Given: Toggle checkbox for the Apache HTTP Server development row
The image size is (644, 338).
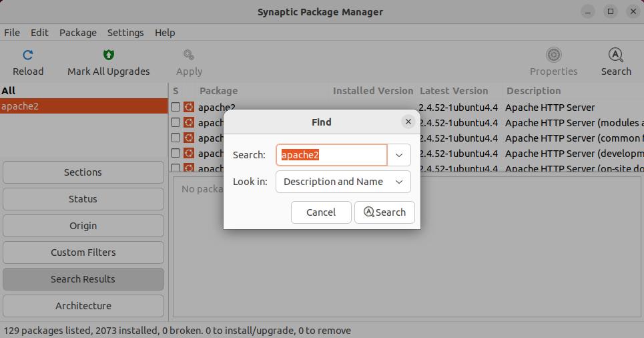Looking at the screenshot, I should (176, 153).
